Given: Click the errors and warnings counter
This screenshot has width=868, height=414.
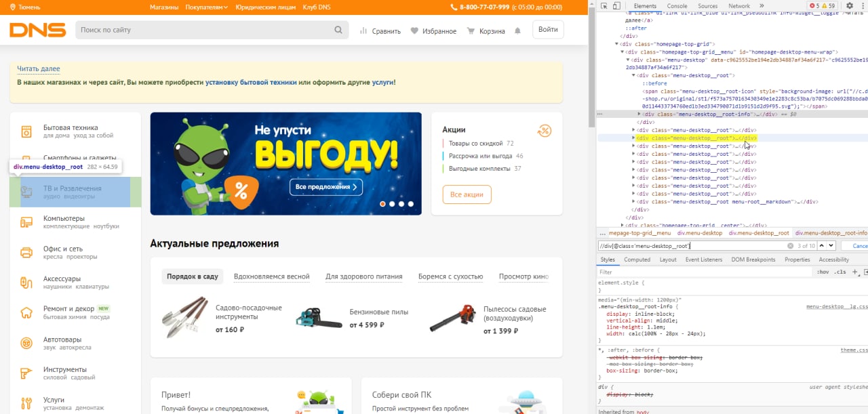Looking at the screenshot, I should (x=821, y=6).
